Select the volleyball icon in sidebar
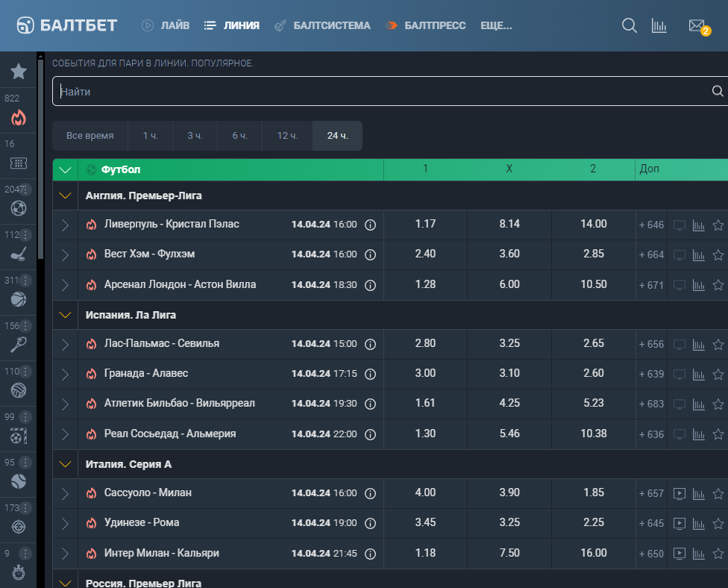The width and height of the screenshot is (728, 588). (x=19, y=390)
